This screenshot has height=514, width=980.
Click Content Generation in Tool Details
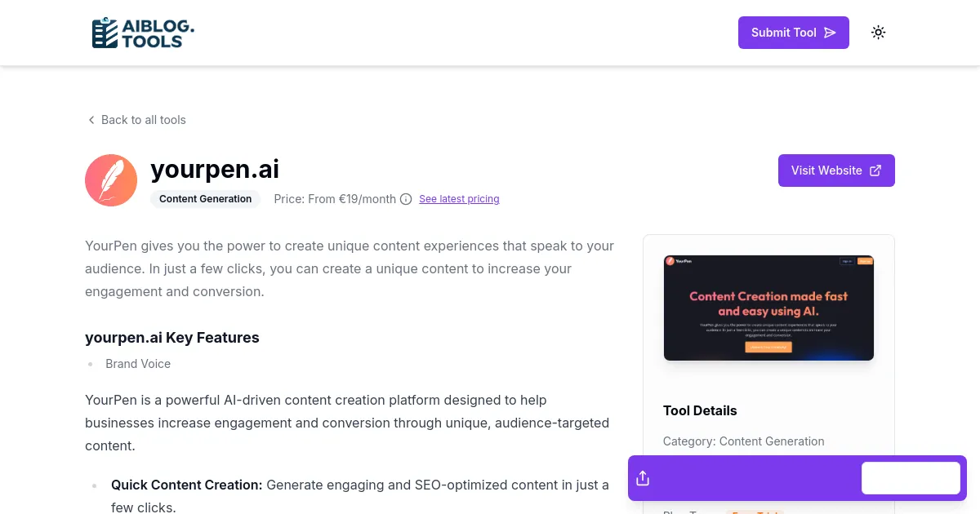pos(771,441)
